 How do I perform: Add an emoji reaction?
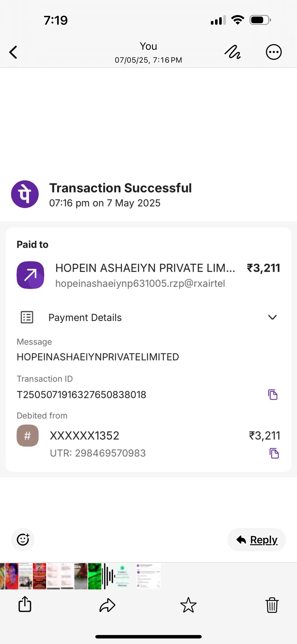click(23, 539)
